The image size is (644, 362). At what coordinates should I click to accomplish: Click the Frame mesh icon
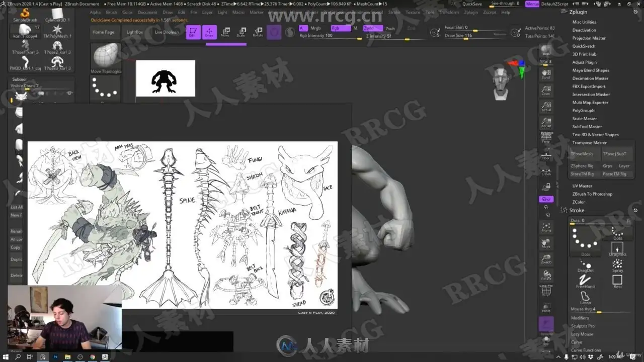pyautogui.click(x=546, y=227)
